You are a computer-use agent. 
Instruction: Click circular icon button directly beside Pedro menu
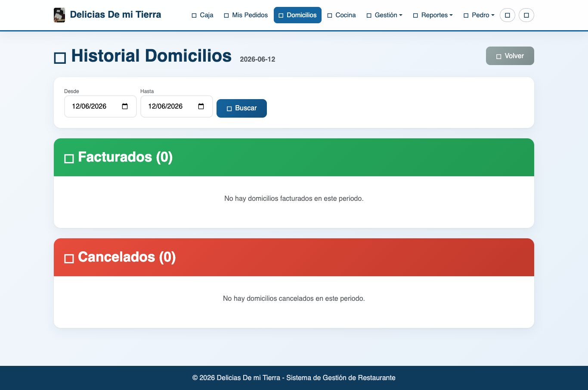tap(508, 15)
